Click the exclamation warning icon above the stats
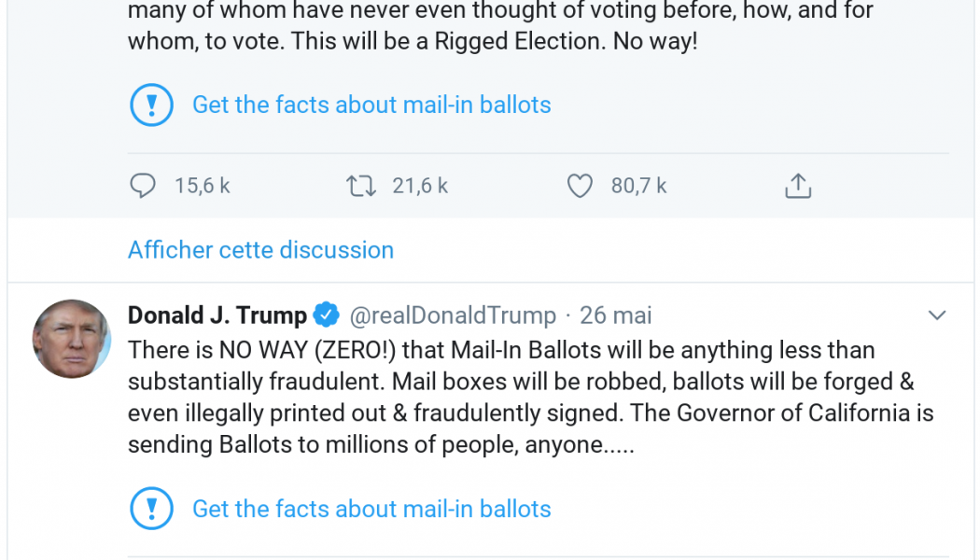The width and height of the screenshot is (980, 560). point(152,105)
